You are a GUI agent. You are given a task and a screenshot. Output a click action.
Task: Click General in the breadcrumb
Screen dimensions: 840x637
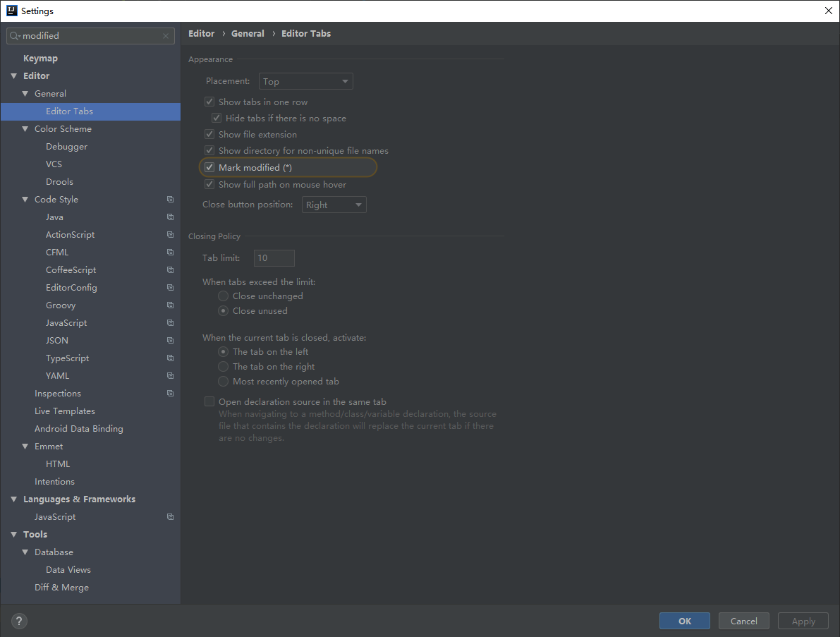[248, 33]
